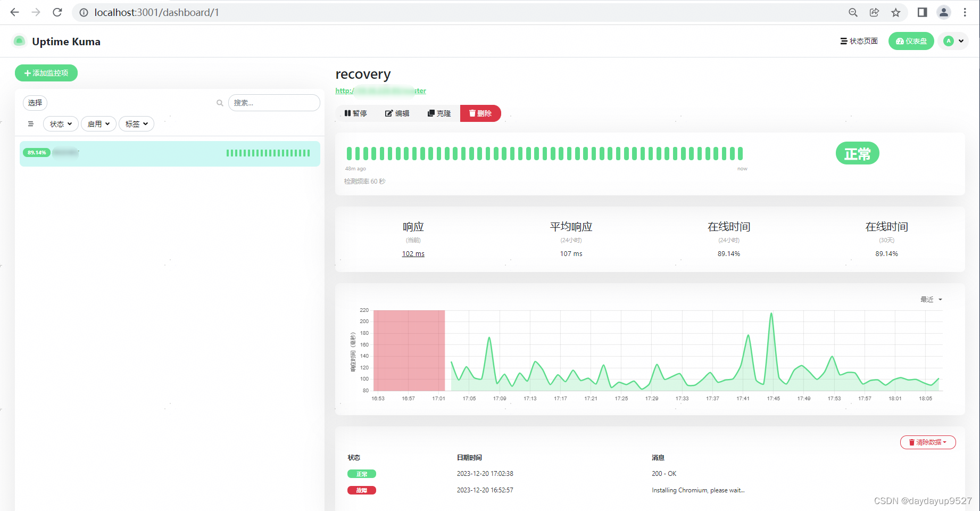
Task: Click the large heartbeat bar on detail panel
Action: pos(545,154)
